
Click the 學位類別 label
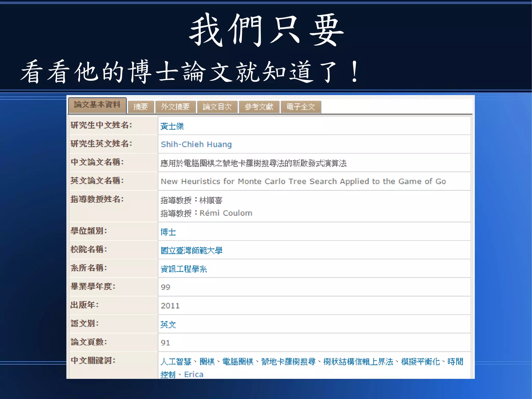(89, 231)
